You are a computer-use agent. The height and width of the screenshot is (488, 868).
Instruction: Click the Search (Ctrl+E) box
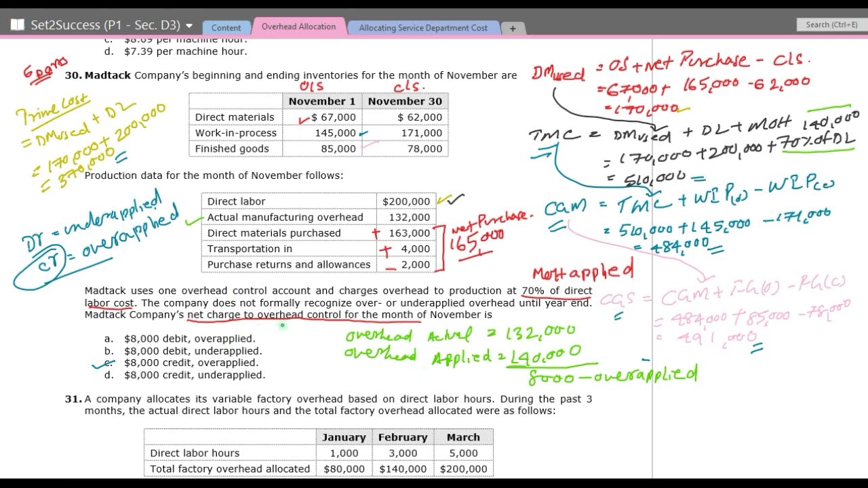(831, 24)
